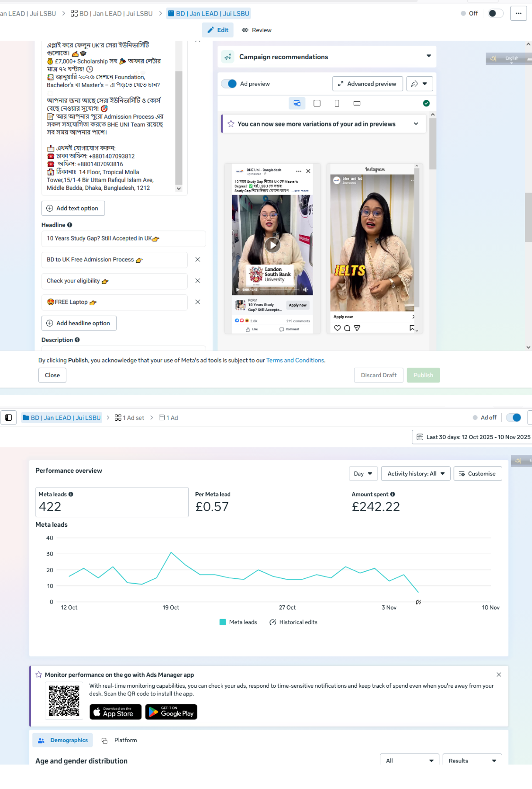Click the Publish button
This screenshot has height=789, width=532.
click(423, 375)
